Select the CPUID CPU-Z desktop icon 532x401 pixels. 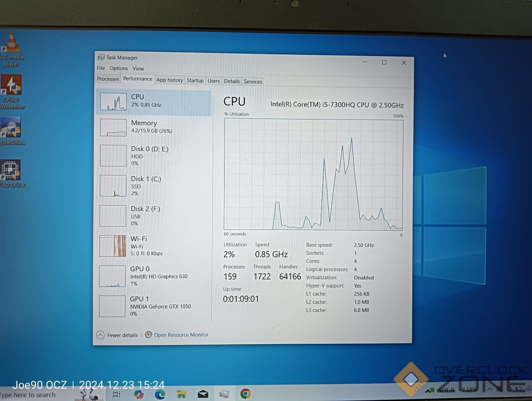click(12, 174)
